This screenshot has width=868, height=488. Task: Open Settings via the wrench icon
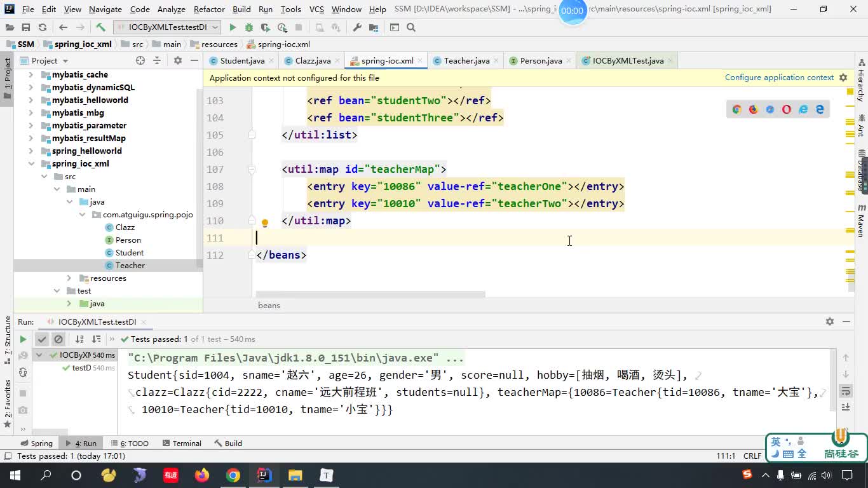point(357,27)
